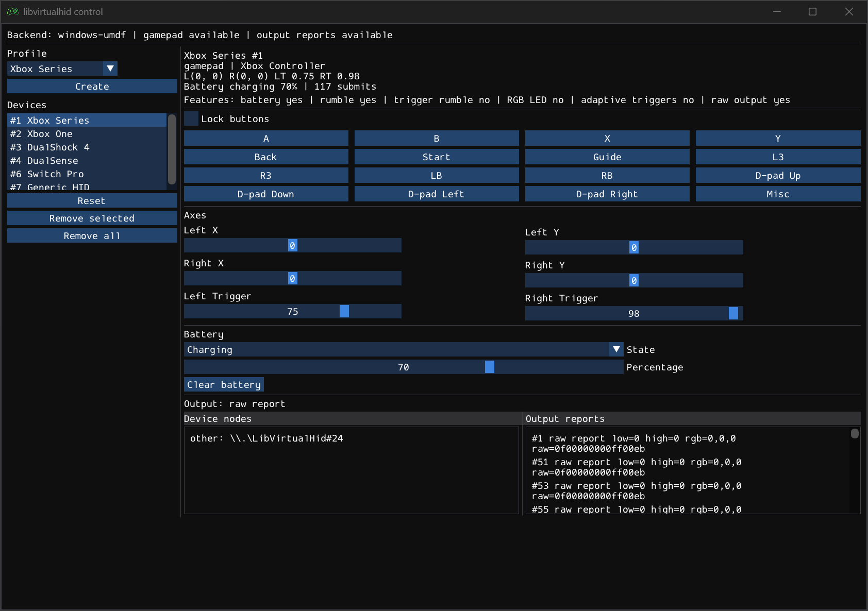Screen dimensions: 868x611
Task: Click the R3 stick button
Action: click(x=266, y=175)
